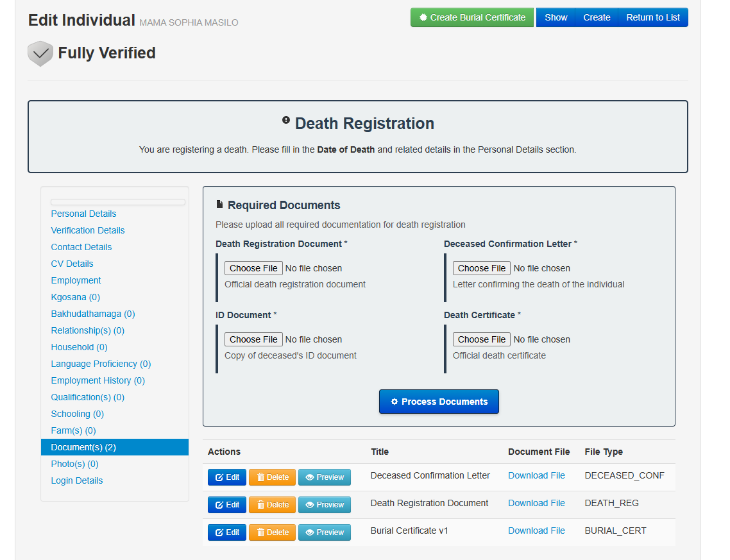The height and width of the screenshot is (560, 730).
Task: Click the Fully Verified shield icon
Action: tap(40, 54)
